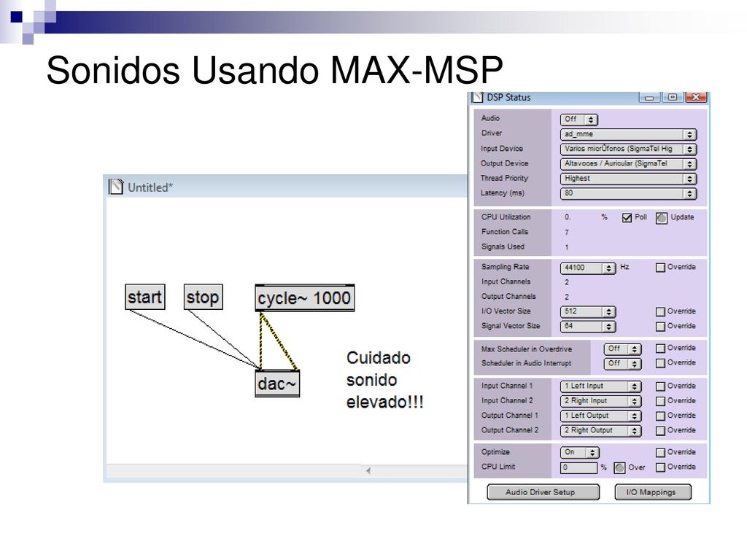Enable Output Channel 2 Override checkbox
The image size is (747, 560).
point(660,431)
